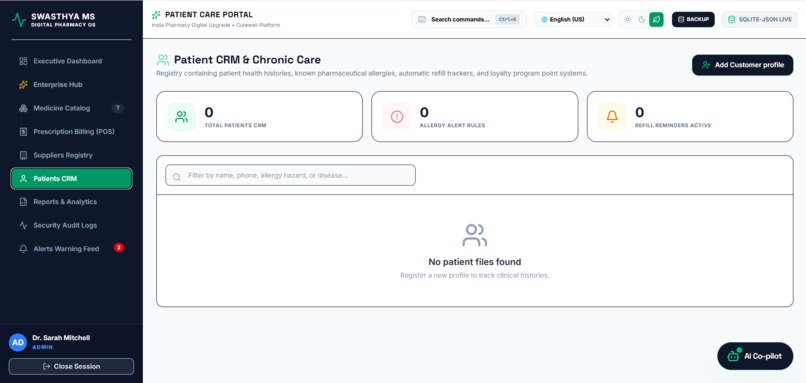Click the Close Session button
This screenshot has width=806, height=383.
[71, 367]
